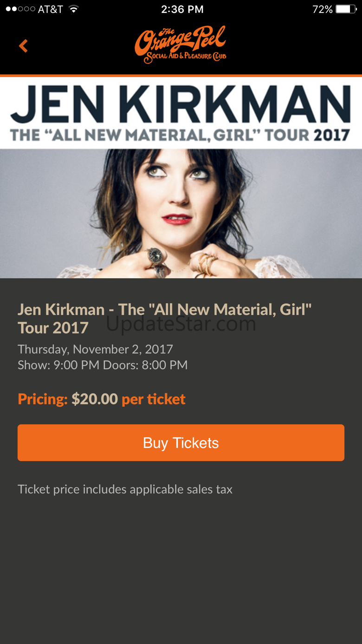Tap the cellular signal strength dots
The height and width of the screenshot is (644, 362).
pyautogui.click(x=20, y=9)
